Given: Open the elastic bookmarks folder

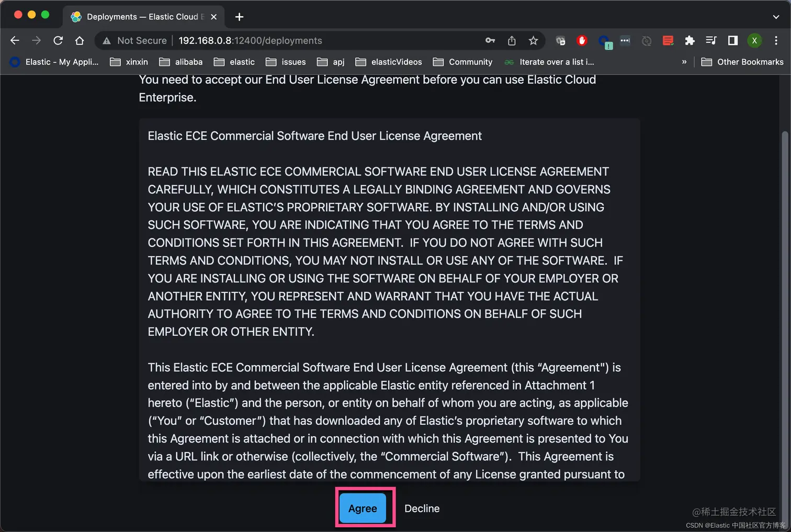Looking at the screenshot, I should point(234,62).
